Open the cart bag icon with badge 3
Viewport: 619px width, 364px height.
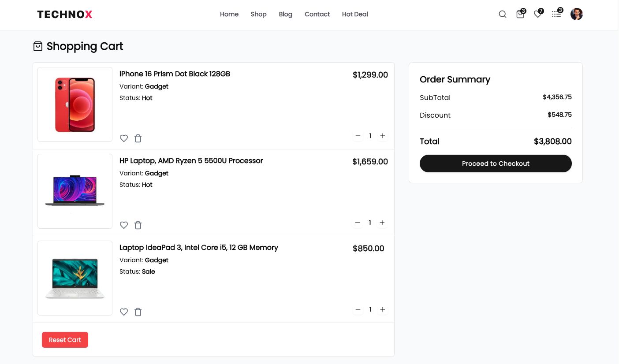[521, 14]
